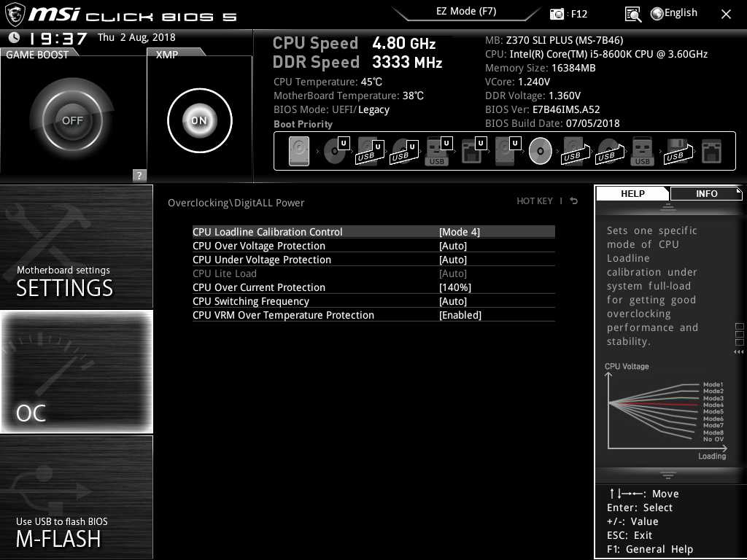Switch to the HELP tab
The width and height of the screenshot is (747, 560).
[632, 193]
